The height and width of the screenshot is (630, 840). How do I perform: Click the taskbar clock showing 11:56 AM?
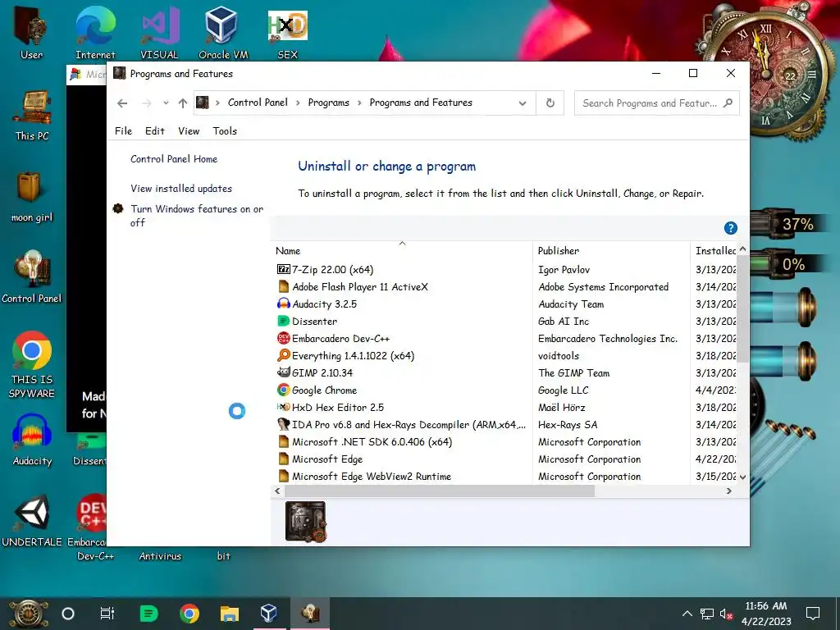pyautogui.click(x=766, y=614)
